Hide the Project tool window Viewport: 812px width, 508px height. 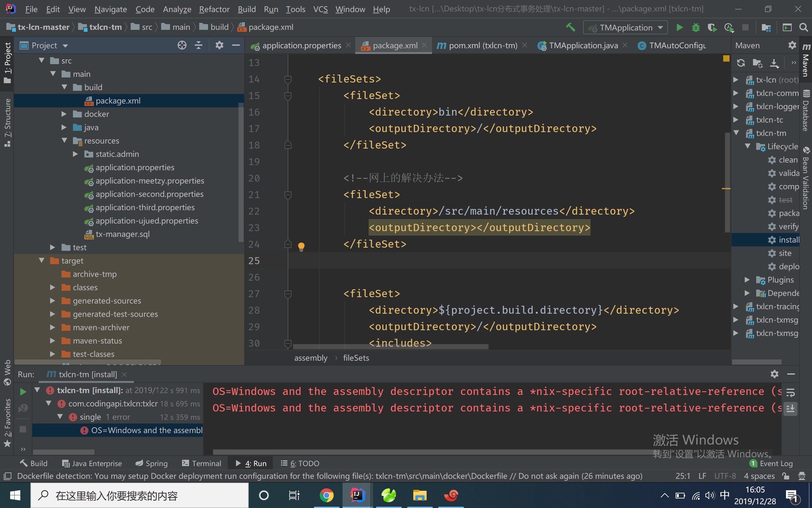[236, 45]
